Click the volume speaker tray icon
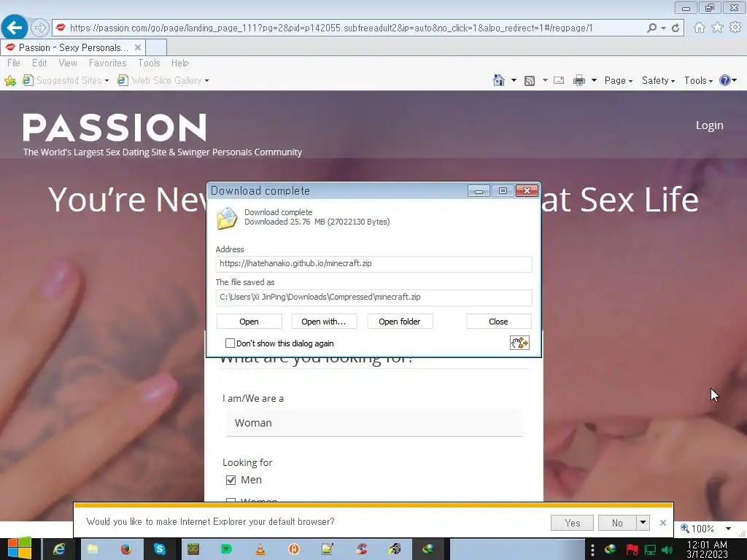747x560 pixels. pyautogui.click(x=667, y=550)
